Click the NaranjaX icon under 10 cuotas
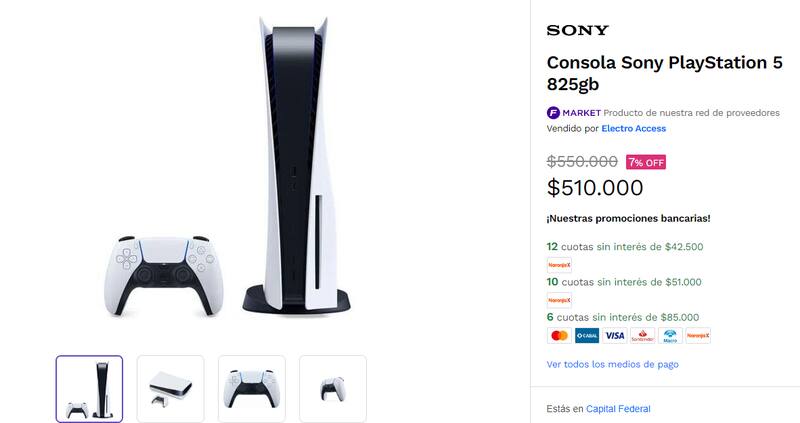The width and height of the screenshot is (800, 423). [559, 299]
